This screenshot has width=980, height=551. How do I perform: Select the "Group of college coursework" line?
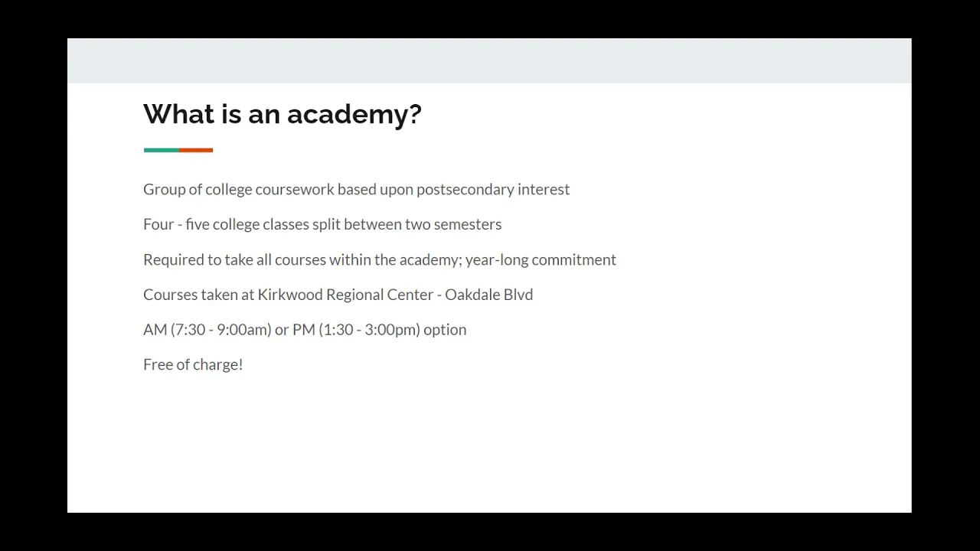tap(356, 189)
